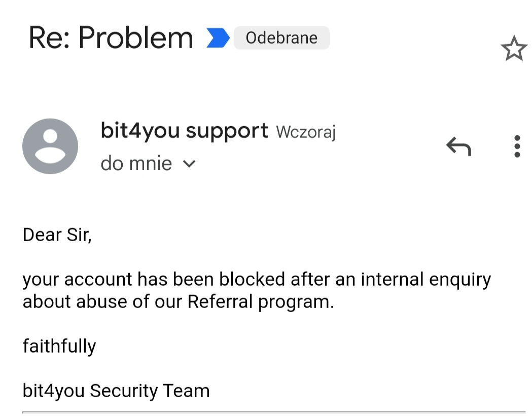Tap the 'do mnie' recipient text
This screenshot has height=416, width=532.
136,164
